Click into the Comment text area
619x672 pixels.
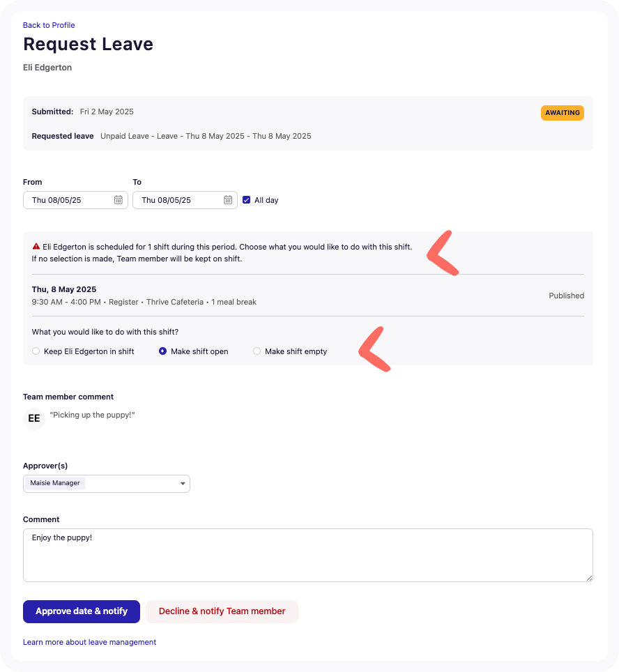308,555
